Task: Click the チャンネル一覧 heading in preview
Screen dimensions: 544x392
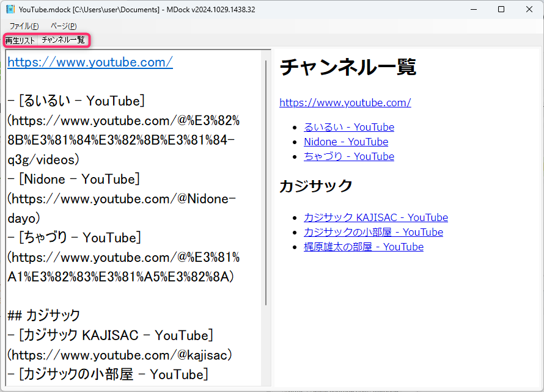Action: click(x=348, y=67)
